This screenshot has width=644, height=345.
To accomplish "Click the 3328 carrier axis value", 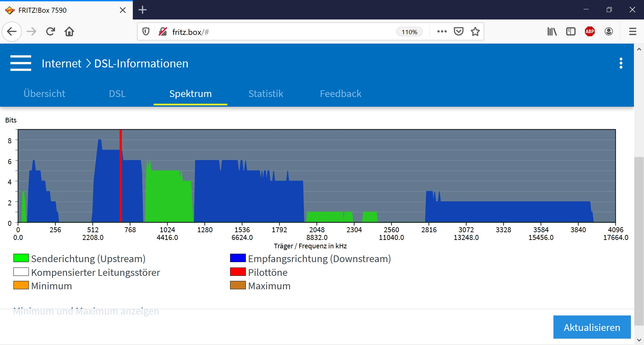I will click(x=503, y=230).
